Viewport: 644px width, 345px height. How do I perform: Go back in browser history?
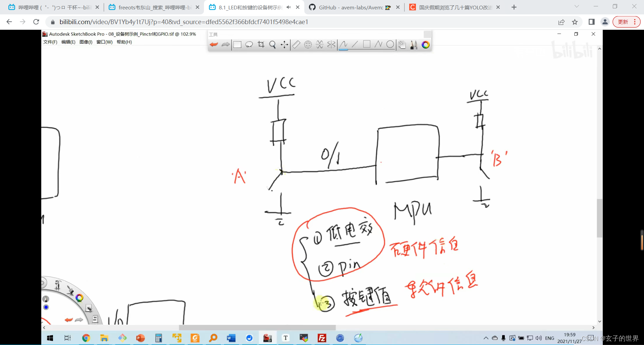click(9, 22)
